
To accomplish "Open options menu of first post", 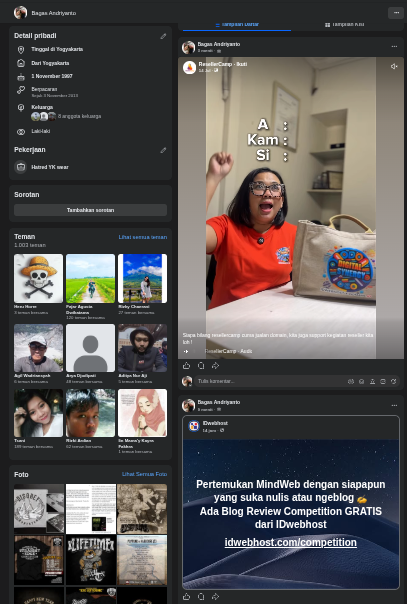I will click(x=394, y=47).
